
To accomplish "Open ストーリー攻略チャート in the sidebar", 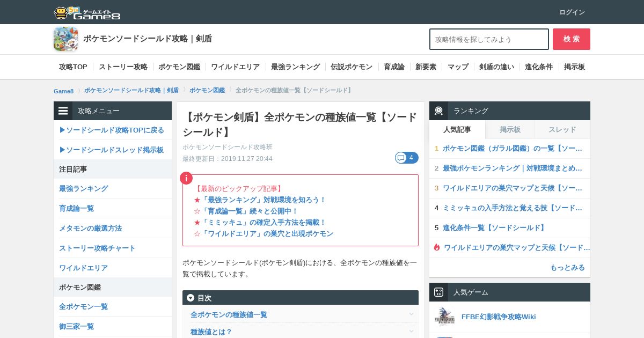I will point(97,248).
